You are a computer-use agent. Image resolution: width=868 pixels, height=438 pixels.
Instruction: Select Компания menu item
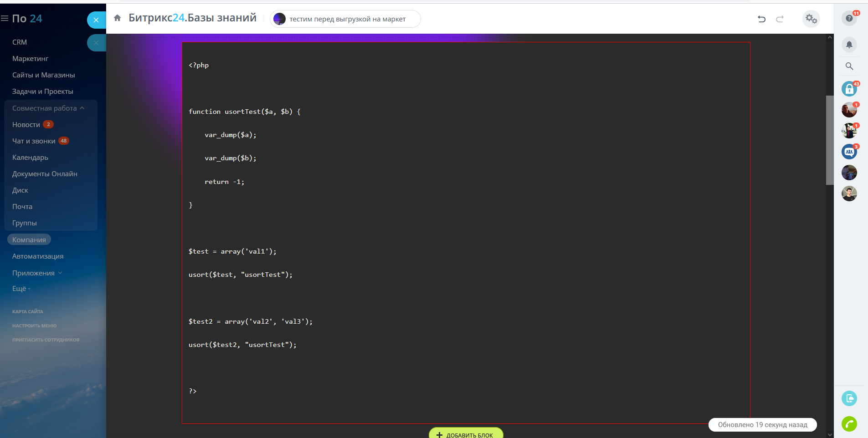(29, 239)
